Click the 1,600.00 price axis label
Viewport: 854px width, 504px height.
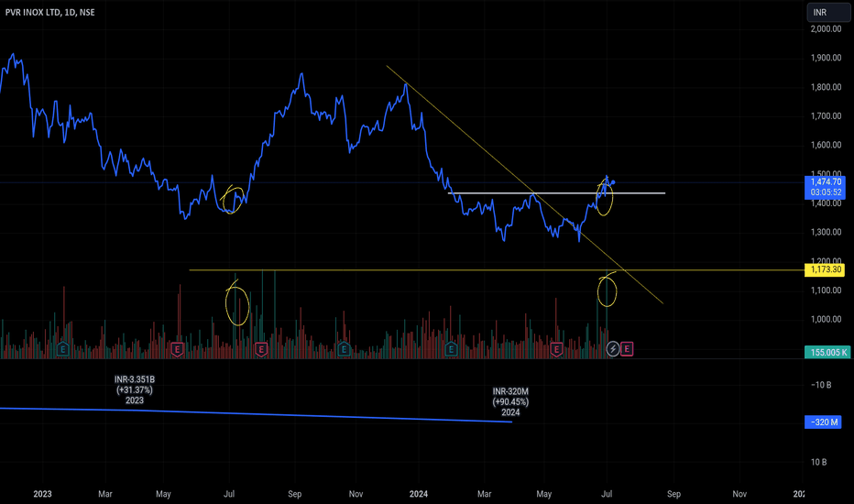point(826,145)
